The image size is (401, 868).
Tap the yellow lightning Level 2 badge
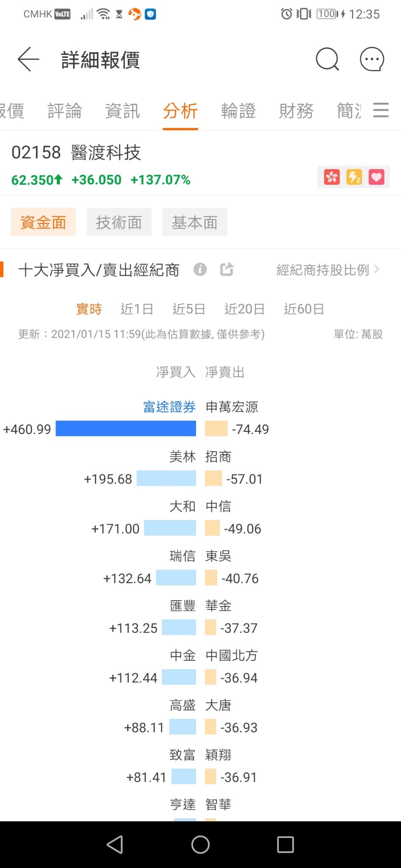[354, 177]
